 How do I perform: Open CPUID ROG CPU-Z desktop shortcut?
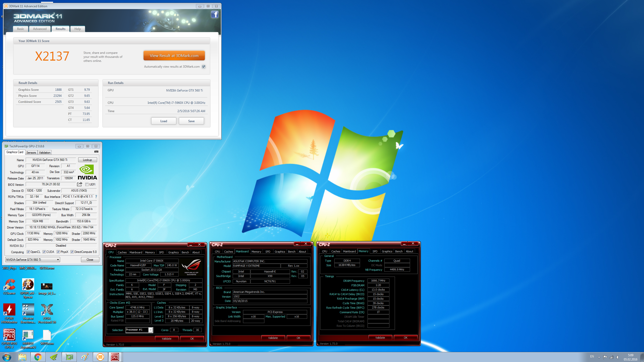(9, 339)
